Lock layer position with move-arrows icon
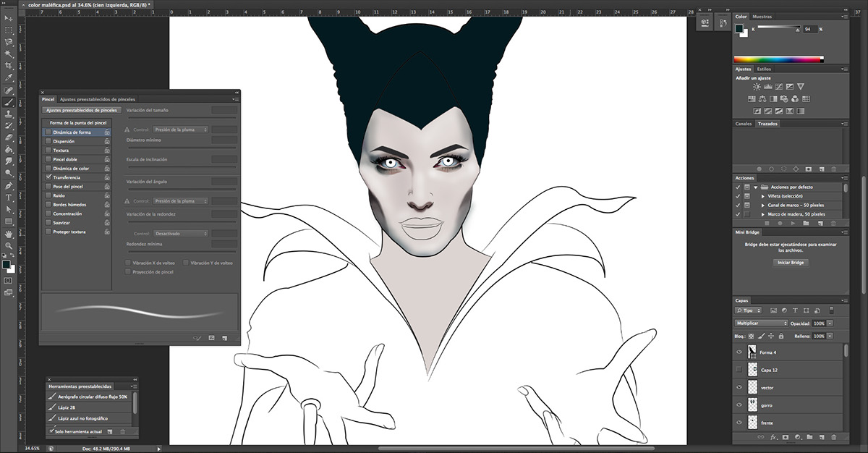This screenshot has width=868, height=453. click(770, 336)
